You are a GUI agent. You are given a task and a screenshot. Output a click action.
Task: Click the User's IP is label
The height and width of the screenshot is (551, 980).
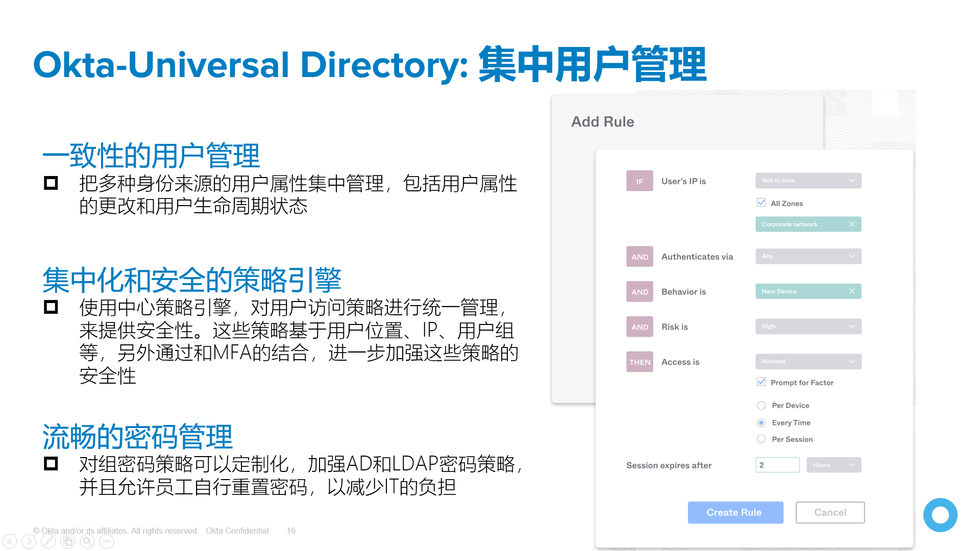[x=683, y=181]
